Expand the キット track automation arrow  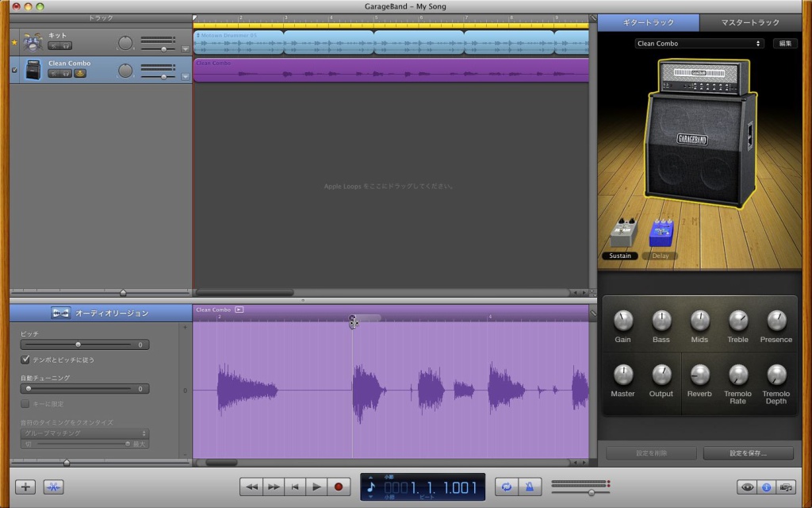click(x=186, y=49)
